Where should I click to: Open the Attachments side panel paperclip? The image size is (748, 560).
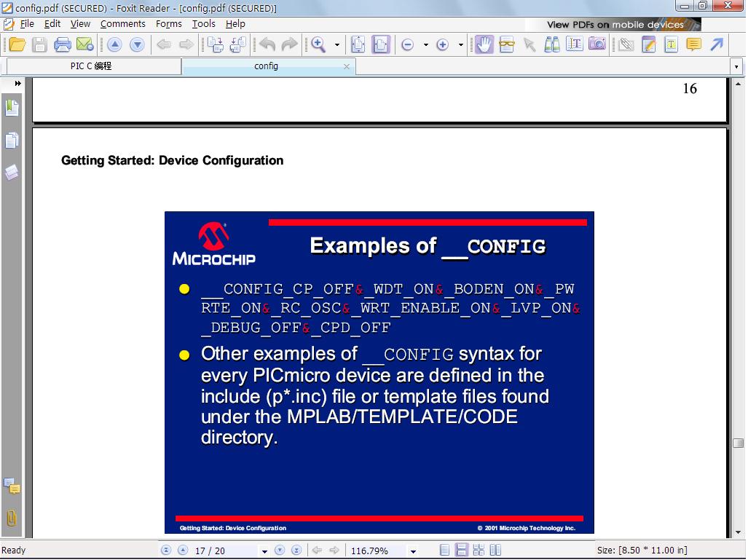[x=12, y=518]
